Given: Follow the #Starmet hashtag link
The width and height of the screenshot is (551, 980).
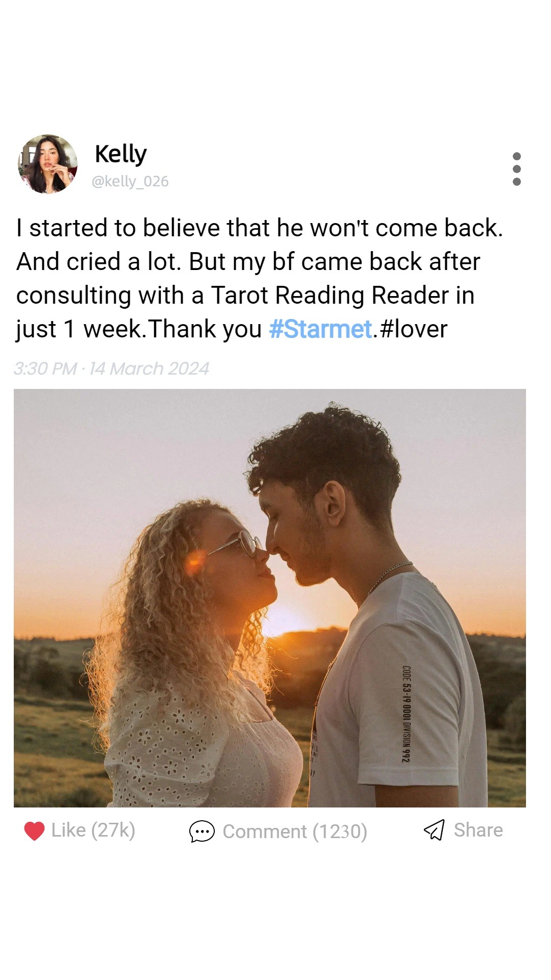Looking at the screenshot, I should pyautogui.click(x=320, y=329).
